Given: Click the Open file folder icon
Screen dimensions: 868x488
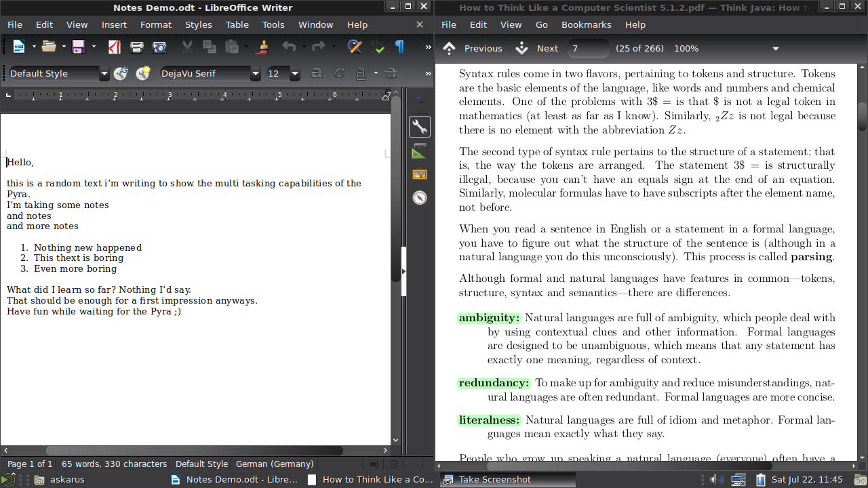Looking at the screenshot, I should tap(48, 47).
